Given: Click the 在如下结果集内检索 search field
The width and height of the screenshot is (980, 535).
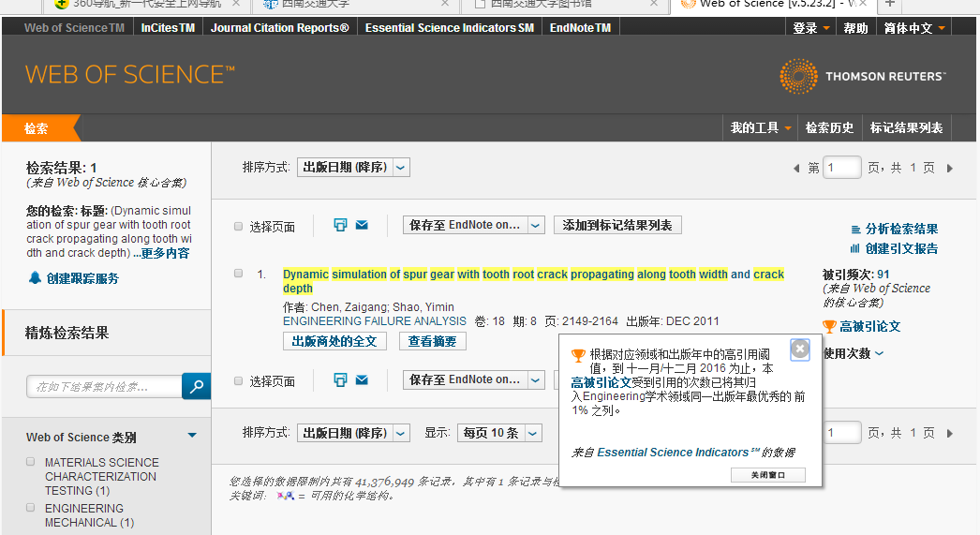Looking at the screenshot, I should point(104,387).
